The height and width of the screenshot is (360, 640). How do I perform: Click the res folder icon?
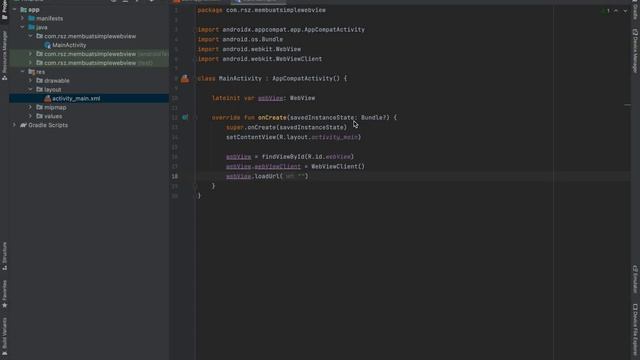pos(31,72)
